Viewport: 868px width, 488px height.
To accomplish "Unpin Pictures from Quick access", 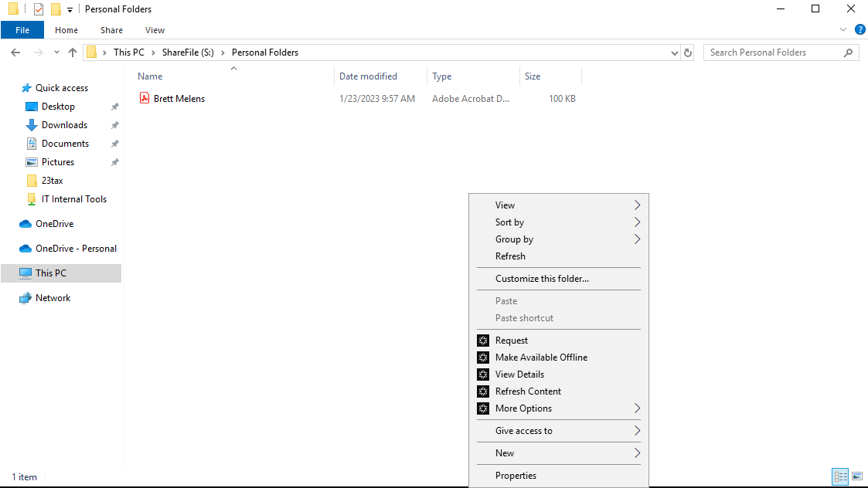I will tap(114, 161).
